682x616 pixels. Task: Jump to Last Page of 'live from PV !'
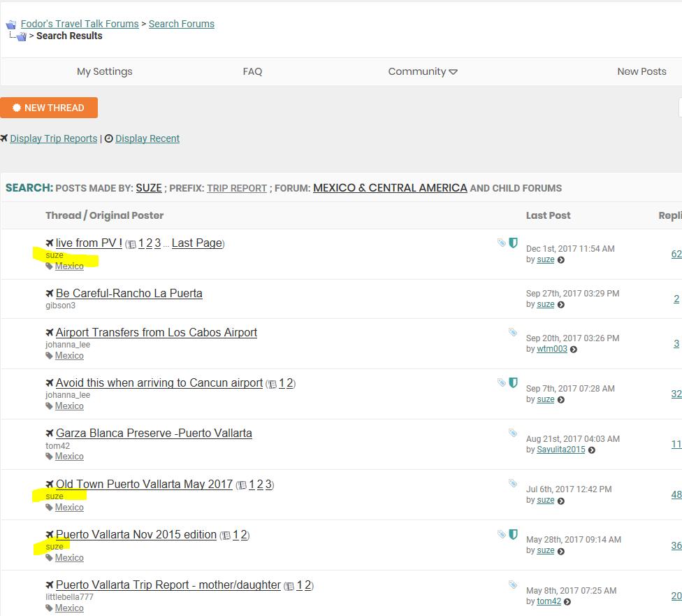click(196, 243)
